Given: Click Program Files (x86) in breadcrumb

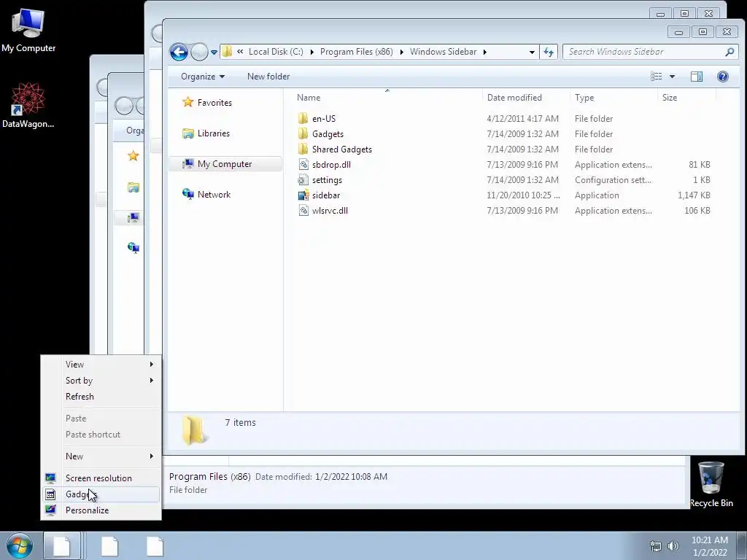Looking at the screenshot, I should [356, 52].
